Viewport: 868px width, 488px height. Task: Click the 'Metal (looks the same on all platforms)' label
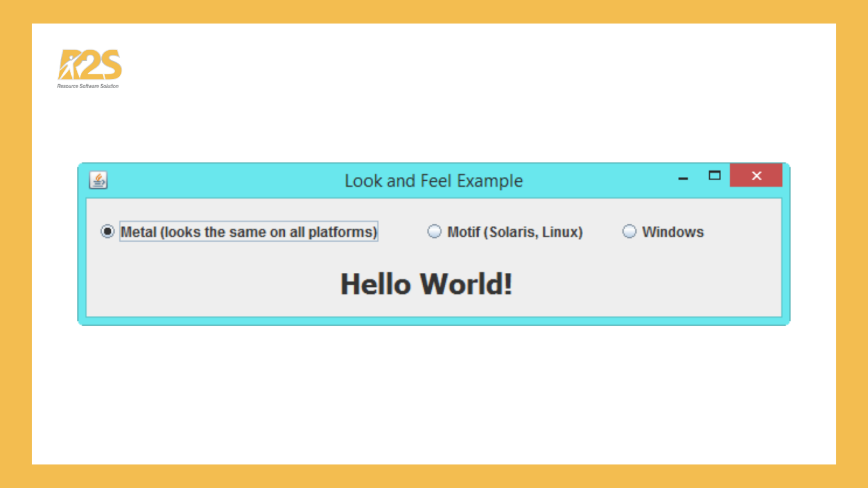(x=248, y=232)
